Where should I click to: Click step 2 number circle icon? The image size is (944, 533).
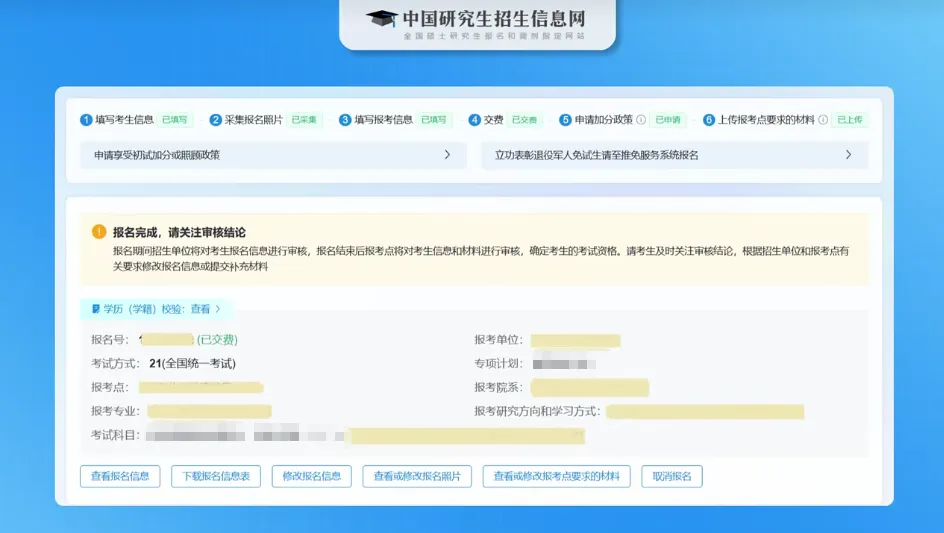click(216, 120)
